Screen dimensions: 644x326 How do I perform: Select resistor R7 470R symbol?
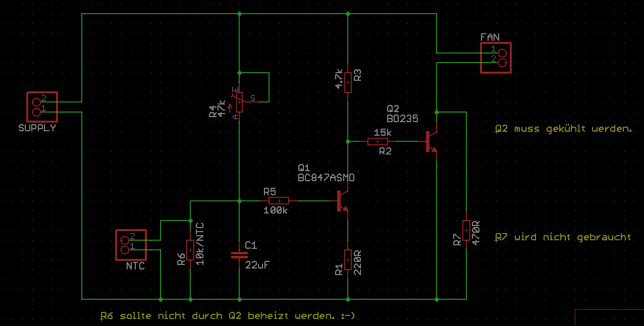[466, 231]
